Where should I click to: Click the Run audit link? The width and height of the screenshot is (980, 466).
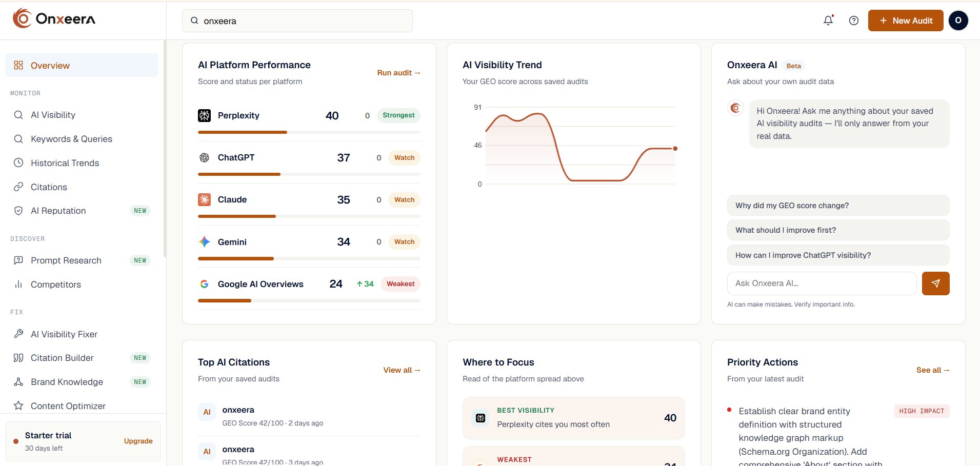click(399, 73)
